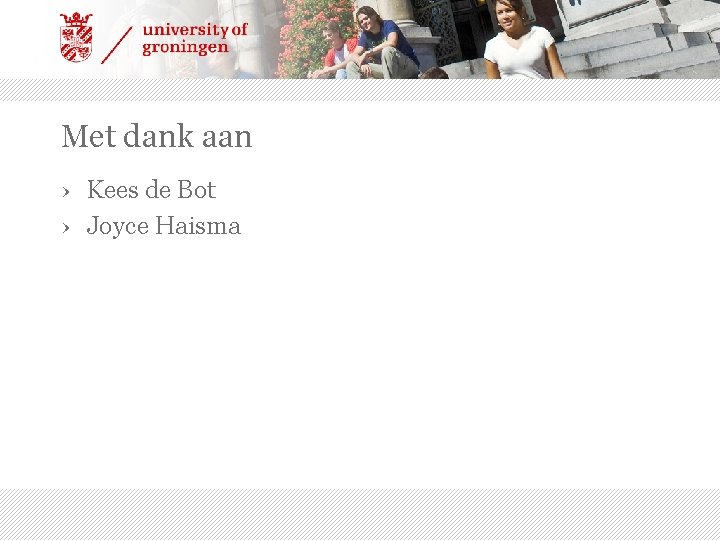Select the 'Kees de Bot' bullet text
This screenshot has width=720, height=540.
click(x=152, y=189)
